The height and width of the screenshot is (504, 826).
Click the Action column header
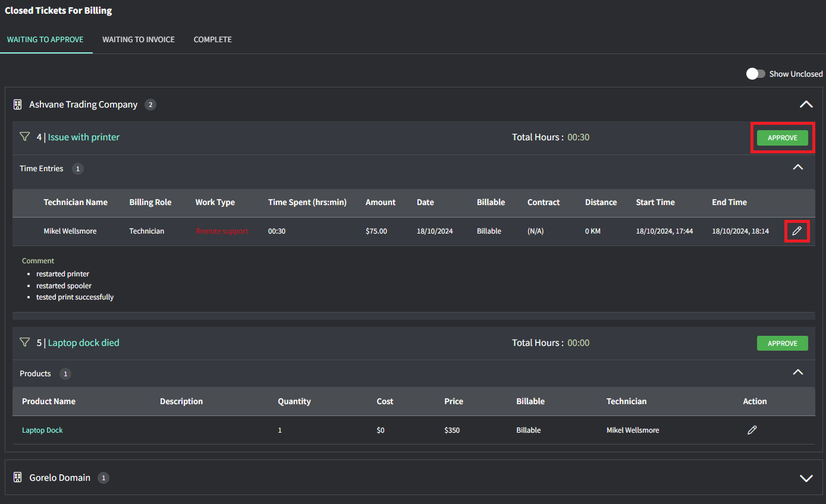coord(755,401)
